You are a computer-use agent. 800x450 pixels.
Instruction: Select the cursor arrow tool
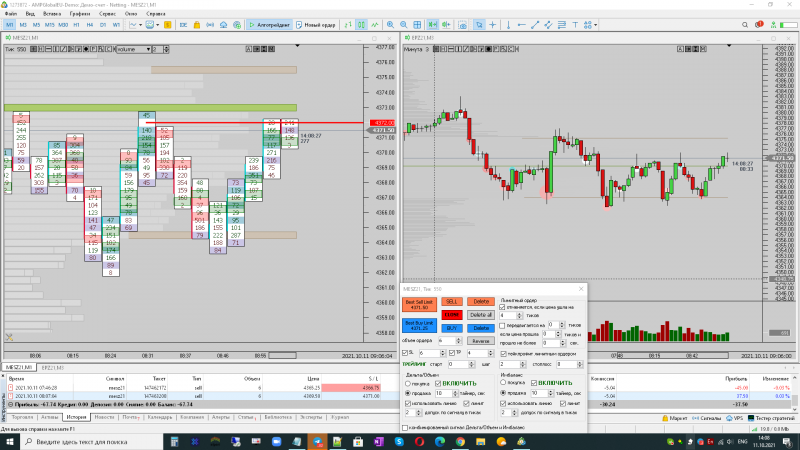click(479, 24)
